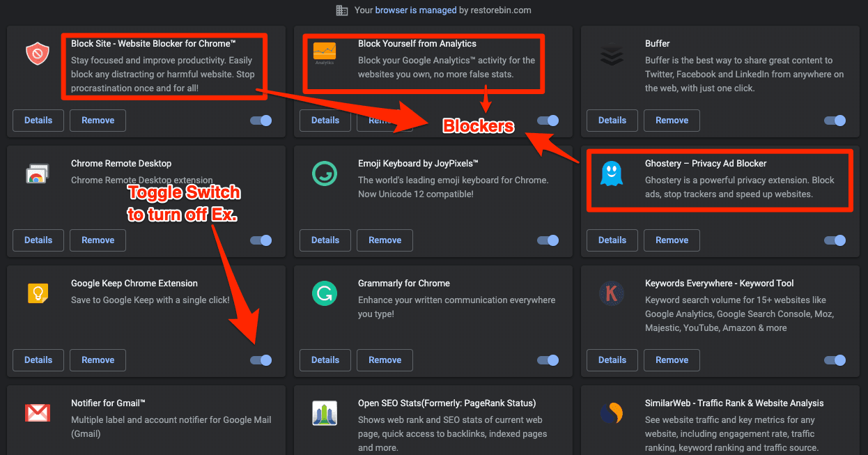Remove Keywords Everywhere extension
The height and width of the screenshot is (455, 868).
[x=672, y=360]
